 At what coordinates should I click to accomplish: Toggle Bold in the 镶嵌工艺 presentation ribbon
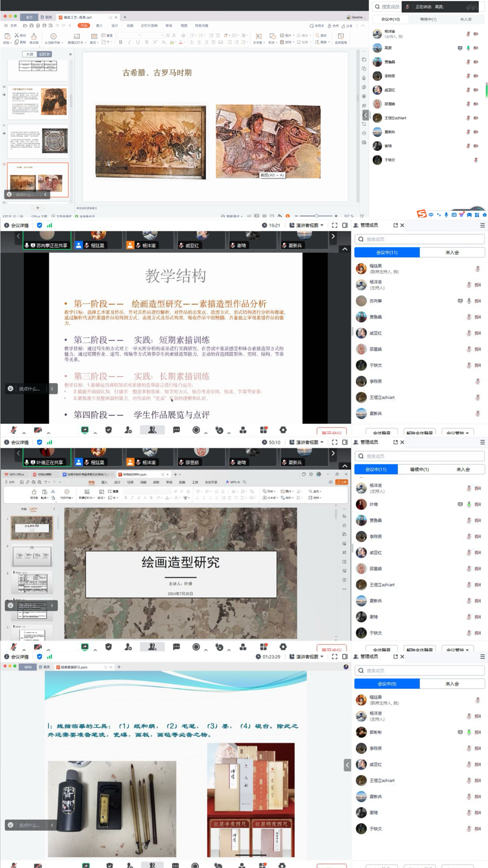point(121,42)
